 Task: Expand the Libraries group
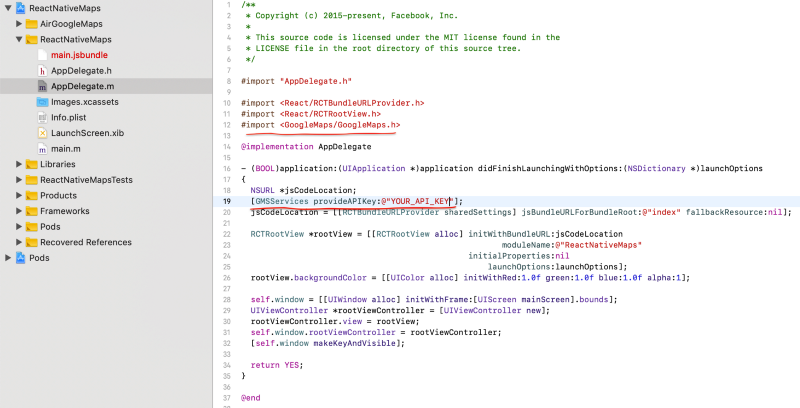[x=19, y=164]
